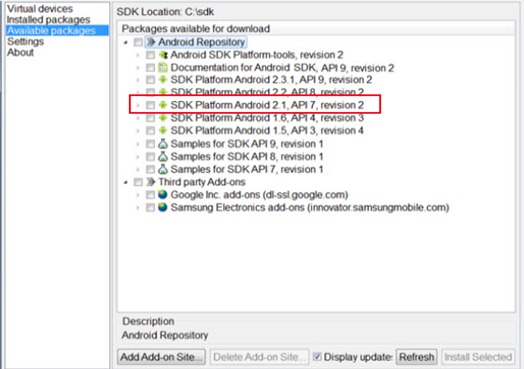Viewport: 524px width, 369px height.
Task: Expand the Samsung Electronics add-ons node
Action: pos(138,207)
